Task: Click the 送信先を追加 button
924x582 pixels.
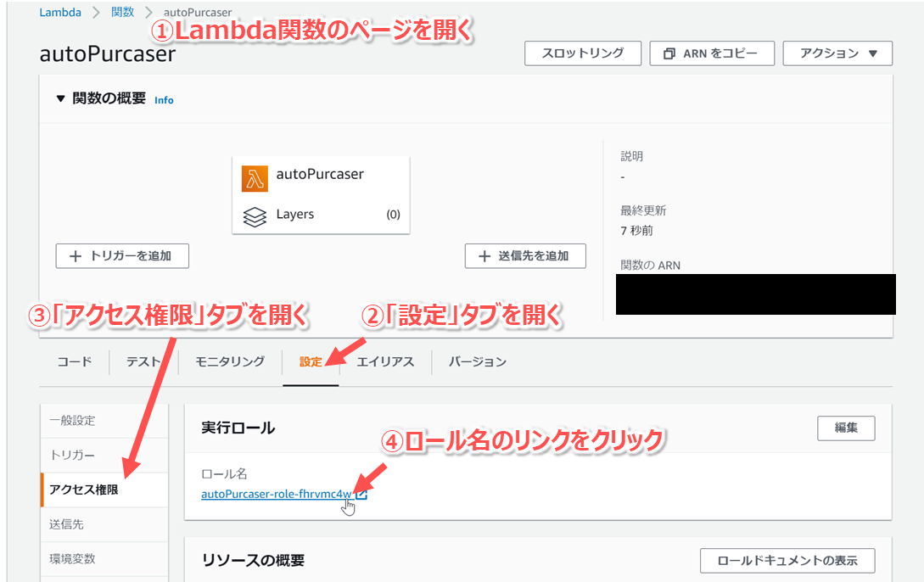Action: click(525, 256)
